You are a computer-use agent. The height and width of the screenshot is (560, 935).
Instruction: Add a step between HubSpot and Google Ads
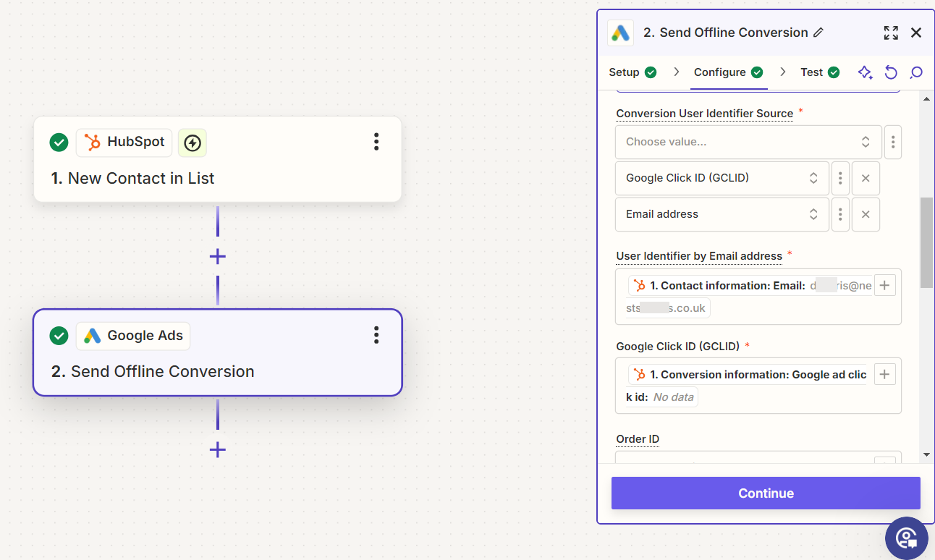pos(217,256)
